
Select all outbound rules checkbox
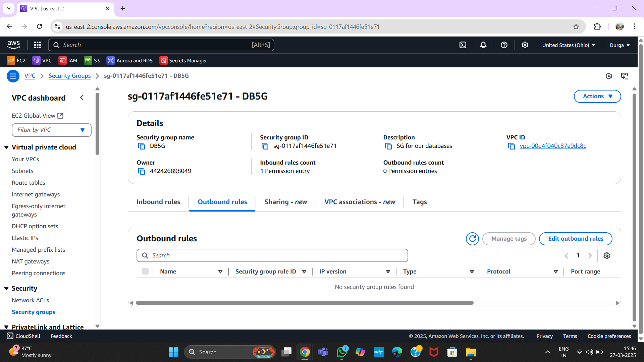click(x=145, y=271)
